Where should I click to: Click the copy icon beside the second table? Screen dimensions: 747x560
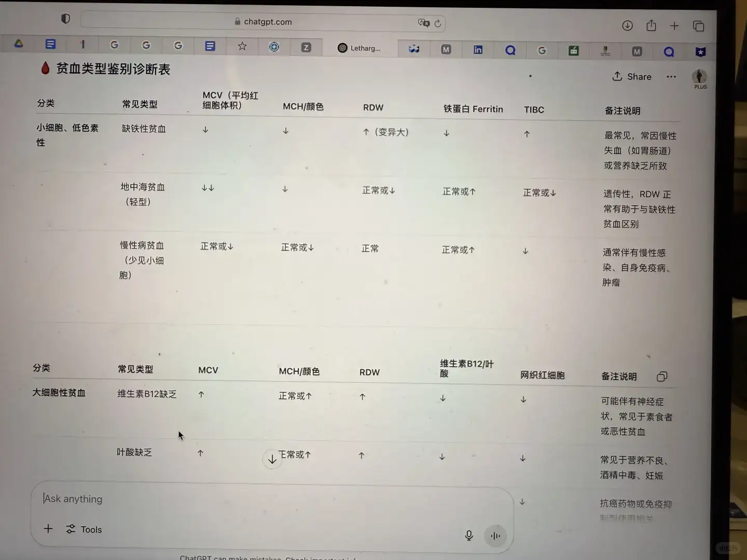[x=662, y=376]
